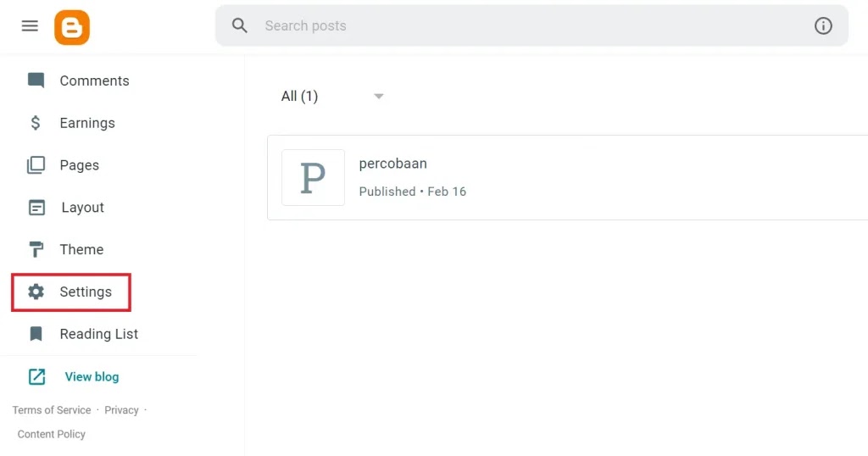Image resolution: width=868 pixels, height=456 pixels.
Task: Focus the Search posts field
Action: point(531,25)
